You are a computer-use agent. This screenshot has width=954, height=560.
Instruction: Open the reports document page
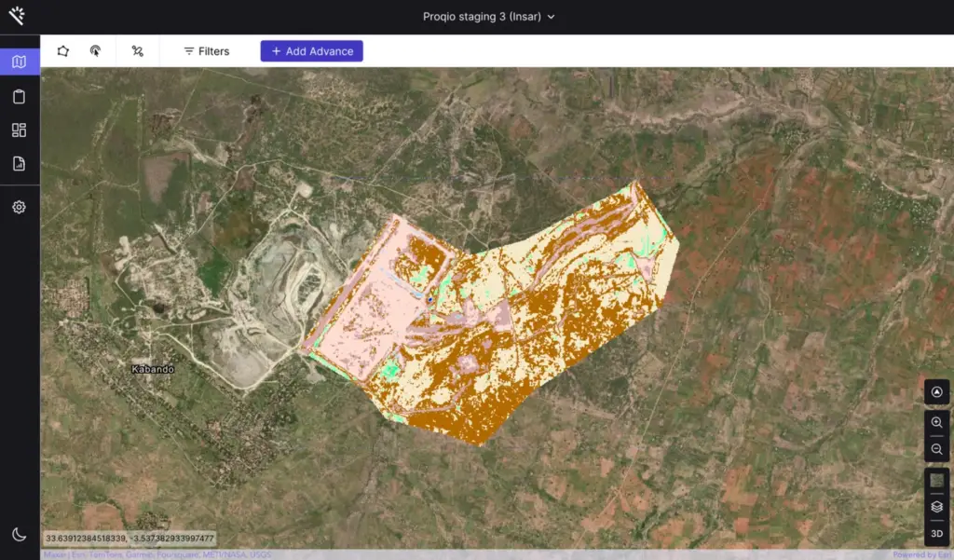(19, 164)
